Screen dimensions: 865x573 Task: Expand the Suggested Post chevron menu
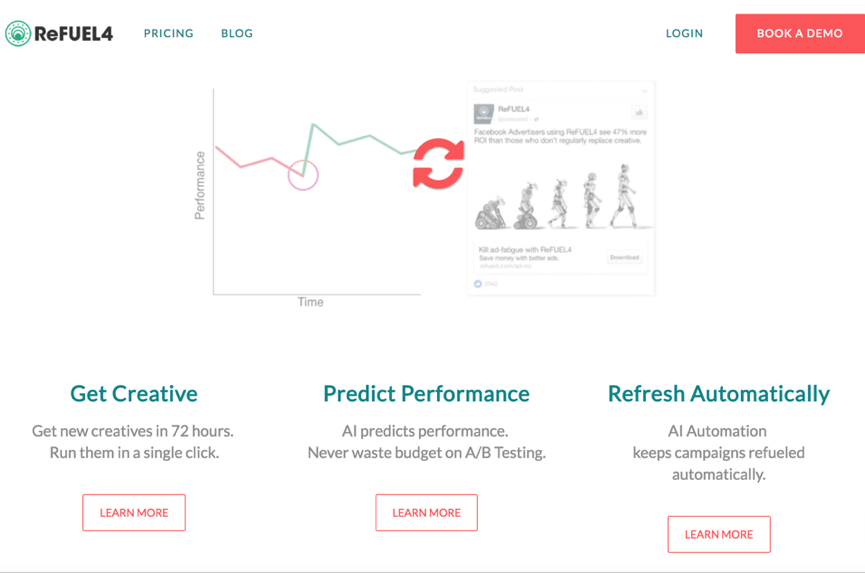point(644,90)
